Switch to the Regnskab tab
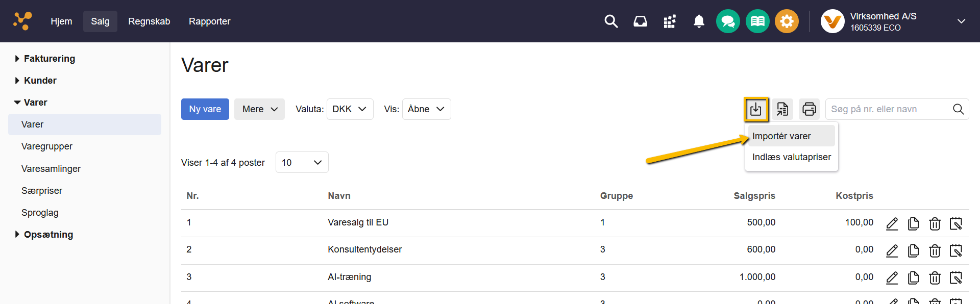 [x=149, y=21]
